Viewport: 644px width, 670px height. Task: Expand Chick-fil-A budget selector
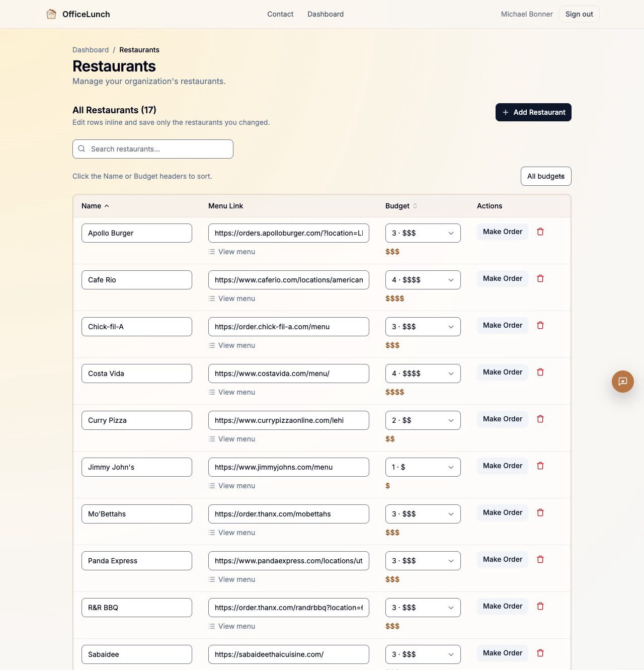tap(423, 327)
